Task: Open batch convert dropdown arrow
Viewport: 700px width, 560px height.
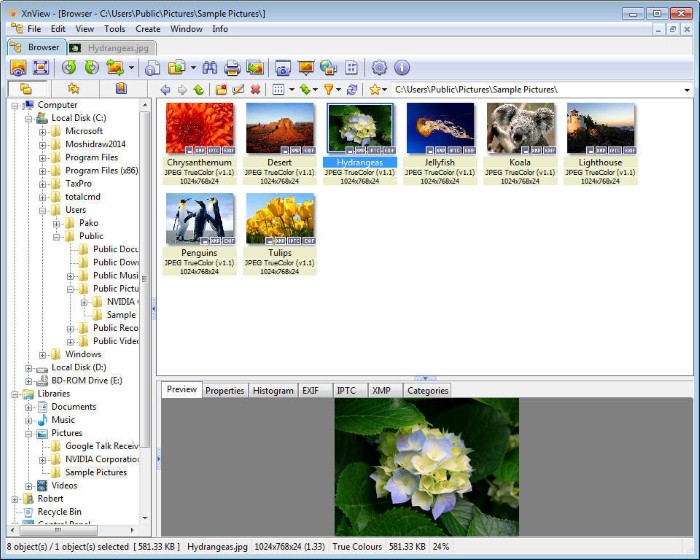Action: [x=193, y=68]
